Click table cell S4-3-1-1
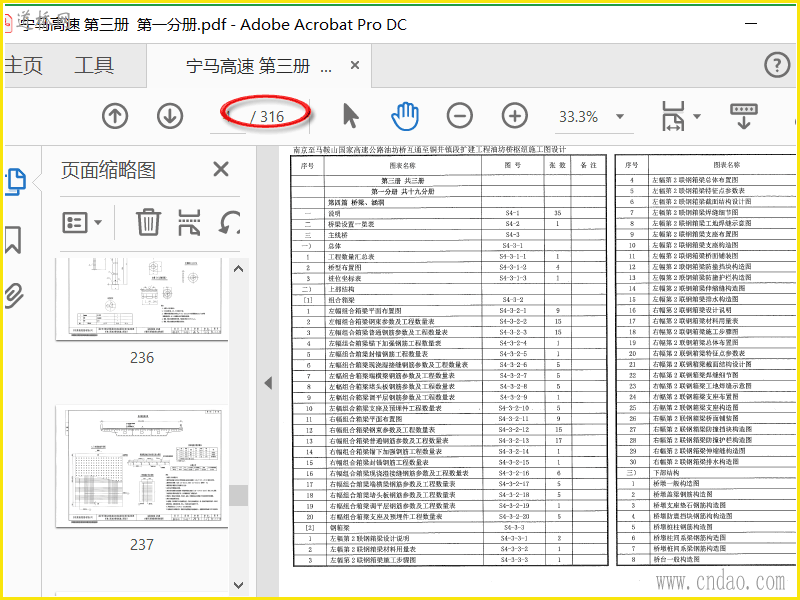 coord(513,257)
